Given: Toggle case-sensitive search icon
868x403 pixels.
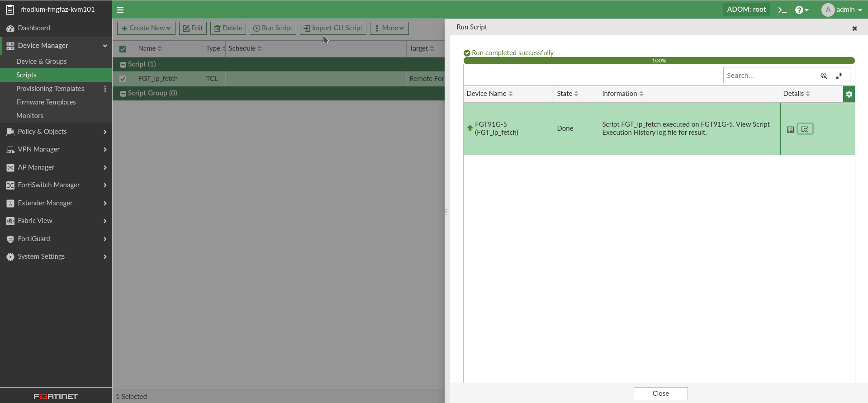Looking at the screenshot, I should (824, 76).
